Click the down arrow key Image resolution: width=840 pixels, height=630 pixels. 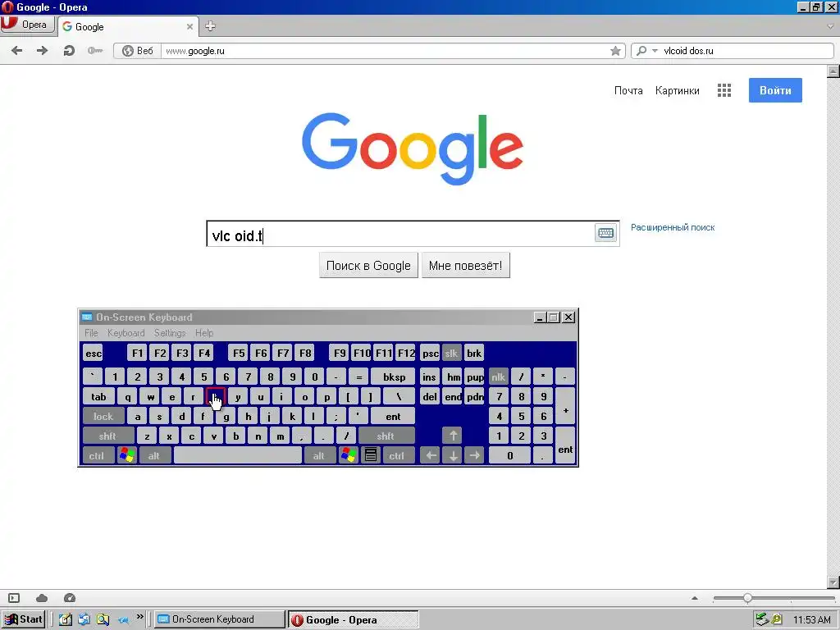click(x=453, y=456)
